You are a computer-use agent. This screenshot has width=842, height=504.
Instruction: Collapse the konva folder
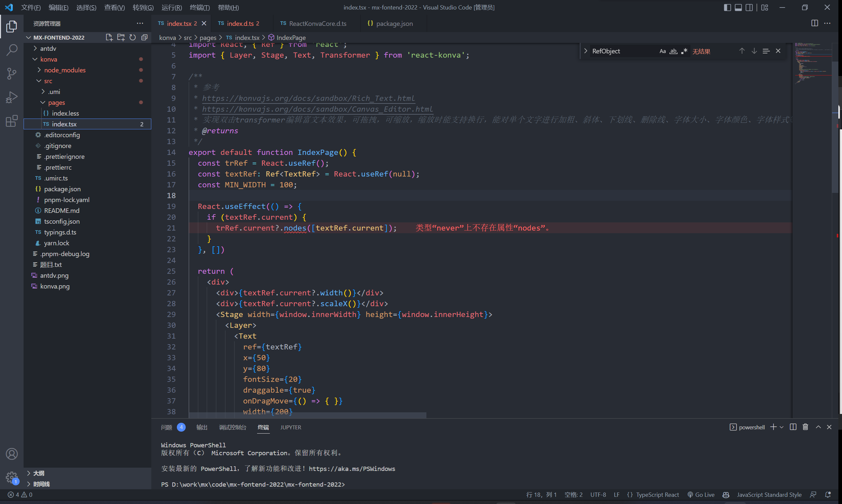coord(35,59)
